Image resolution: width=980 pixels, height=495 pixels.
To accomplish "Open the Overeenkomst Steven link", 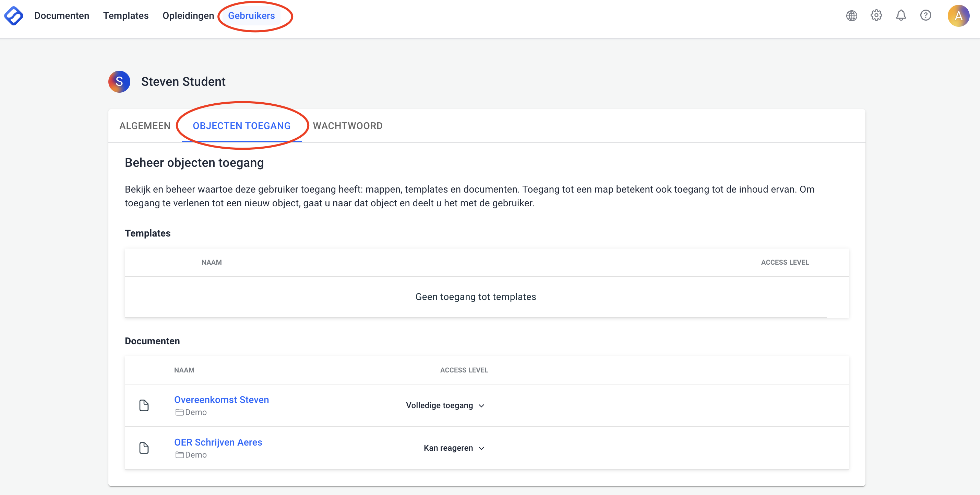I will [x=222, y=400].
